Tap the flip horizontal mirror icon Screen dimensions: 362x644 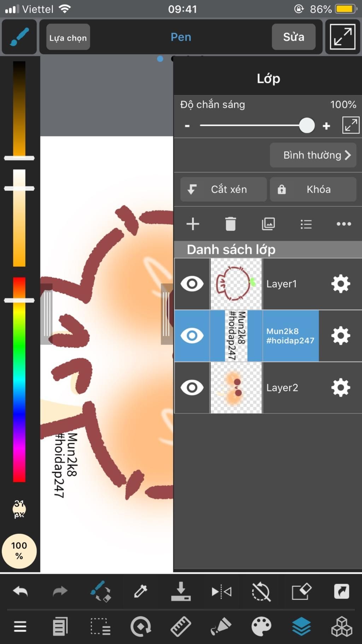pyautogui.click(x=221, y=591)
